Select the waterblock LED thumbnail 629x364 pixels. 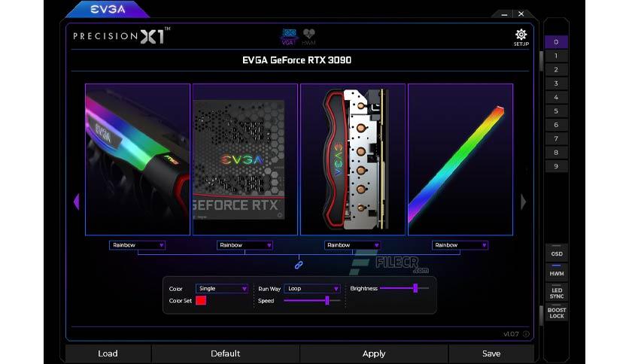(353, 159)
